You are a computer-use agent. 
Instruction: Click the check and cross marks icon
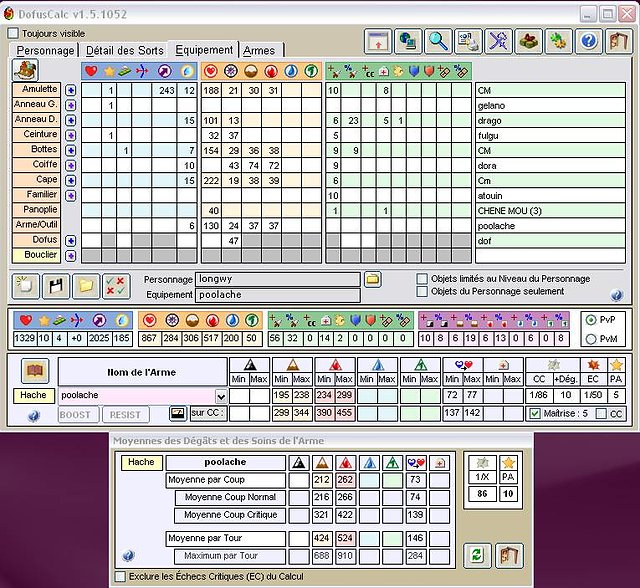pos(116,286)
